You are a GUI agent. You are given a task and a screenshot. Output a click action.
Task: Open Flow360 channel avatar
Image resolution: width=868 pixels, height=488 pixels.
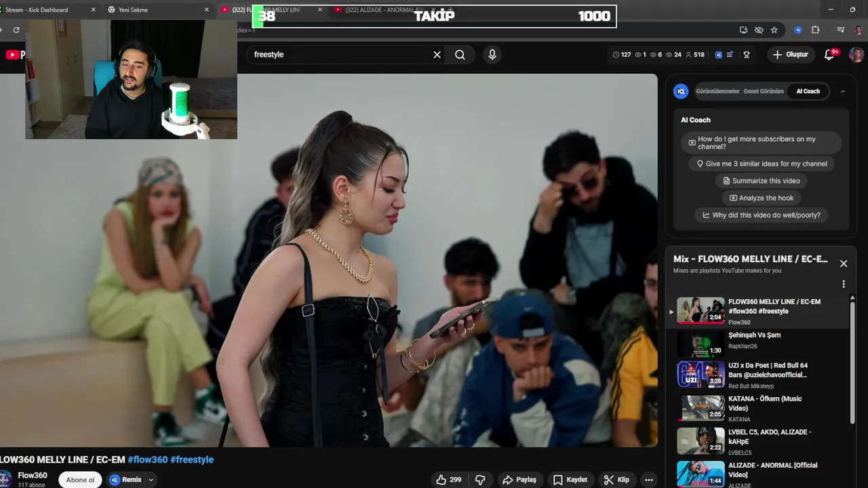tap(5, 479)
